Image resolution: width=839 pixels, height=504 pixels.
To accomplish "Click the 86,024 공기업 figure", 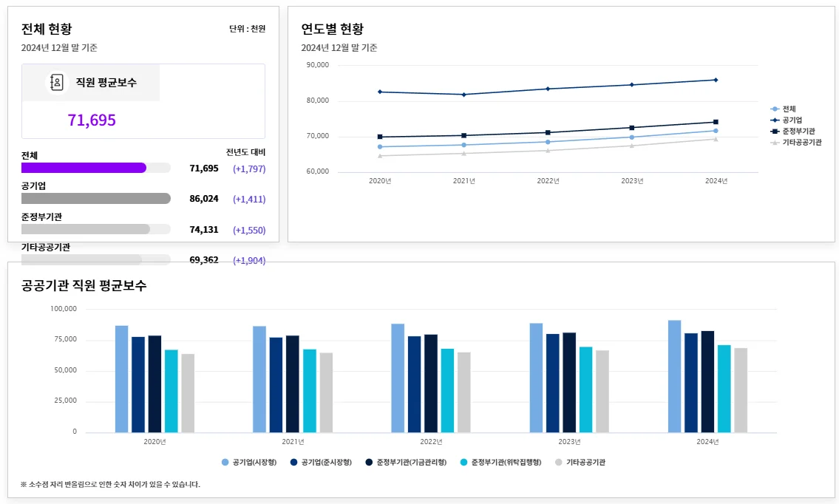I will [204, 198].
